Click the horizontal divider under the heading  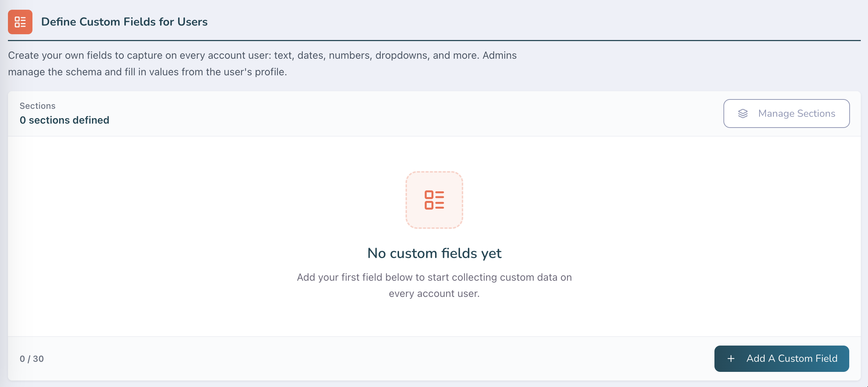click(x=434, y=40)
